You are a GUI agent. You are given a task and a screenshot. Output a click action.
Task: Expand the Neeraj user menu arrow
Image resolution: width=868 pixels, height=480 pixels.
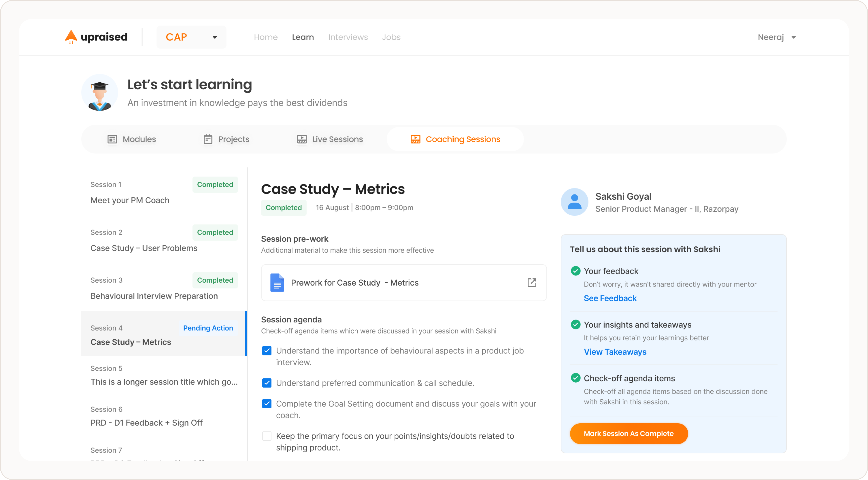tap(794, 37)
